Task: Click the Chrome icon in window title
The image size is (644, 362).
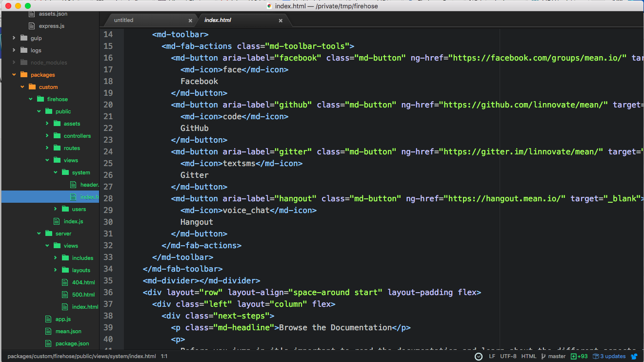Action: coord(269,6)
